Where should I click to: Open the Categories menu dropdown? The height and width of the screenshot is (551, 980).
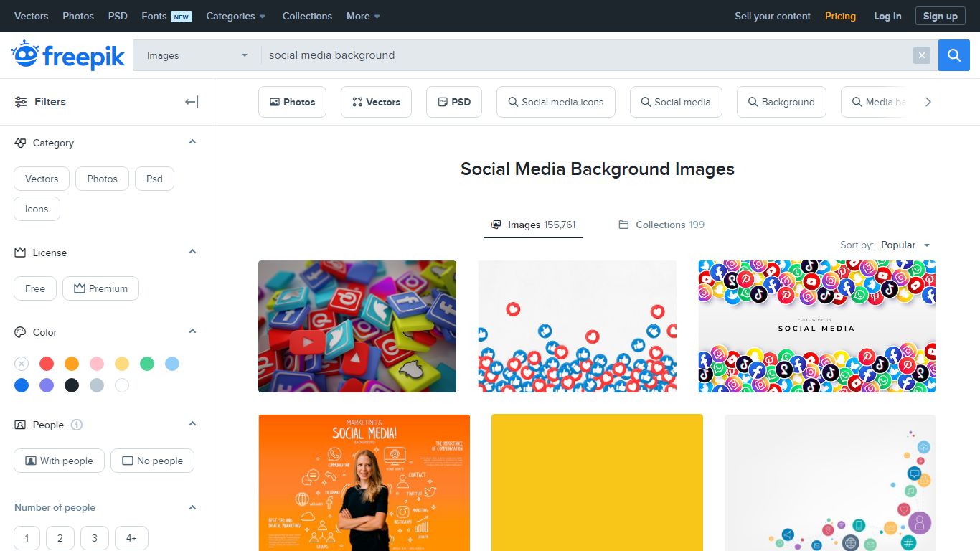pyautogui.click(x=235, y=16)
